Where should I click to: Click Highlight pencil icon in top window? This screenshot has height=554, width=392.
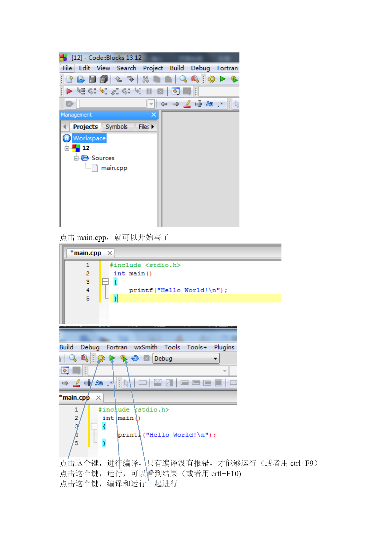tap(187, 104)
